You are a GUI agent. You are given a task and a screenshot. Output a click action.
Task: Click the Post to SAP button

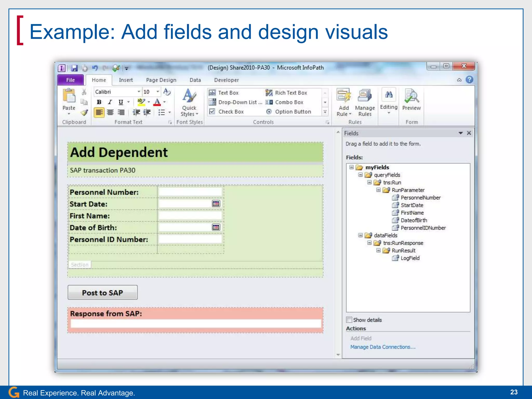[103, 292]
